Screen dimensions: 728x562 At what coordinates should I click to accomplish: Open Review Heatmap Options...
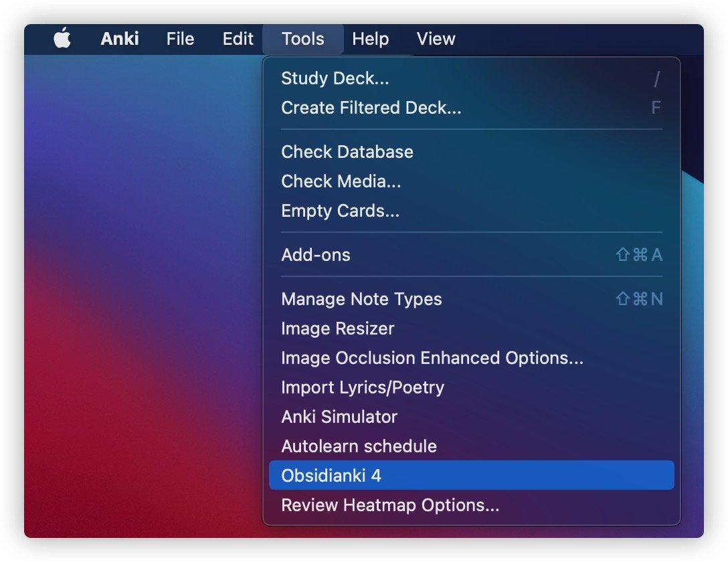coord(471,505)
